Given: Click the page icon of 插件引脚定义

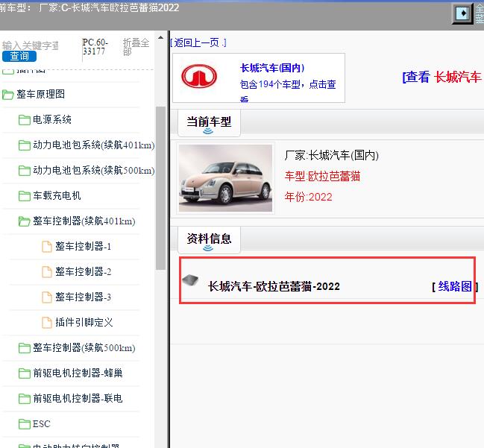Looking at the screenshot, I should pos(46,323).
